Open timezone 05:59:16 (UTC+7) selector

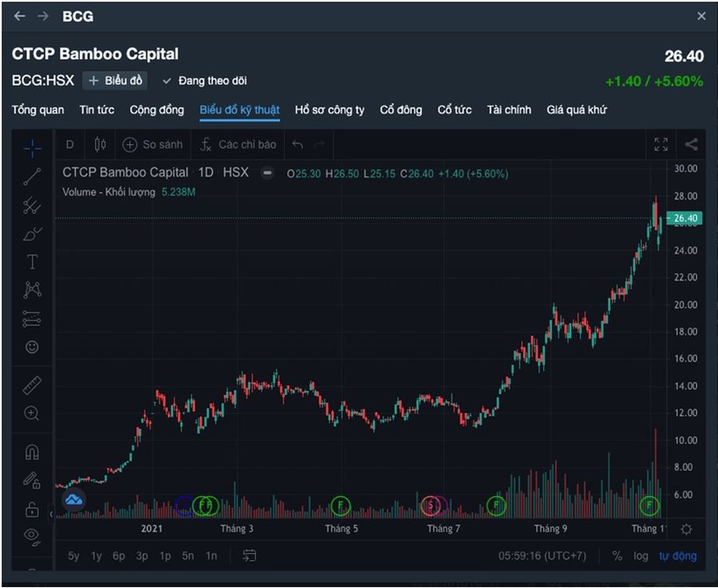[x=542, y=556]
